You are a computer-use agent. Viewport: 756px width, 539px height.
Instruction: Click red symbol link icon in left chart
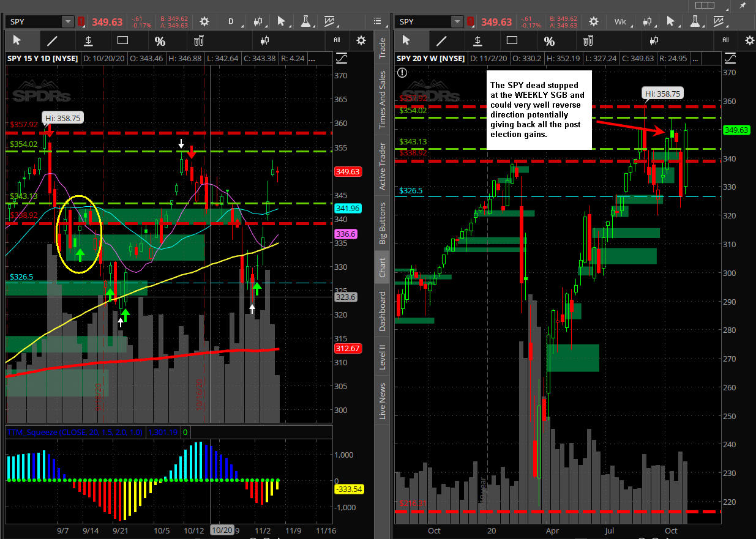pyautogui.click(x=81, y=22)
